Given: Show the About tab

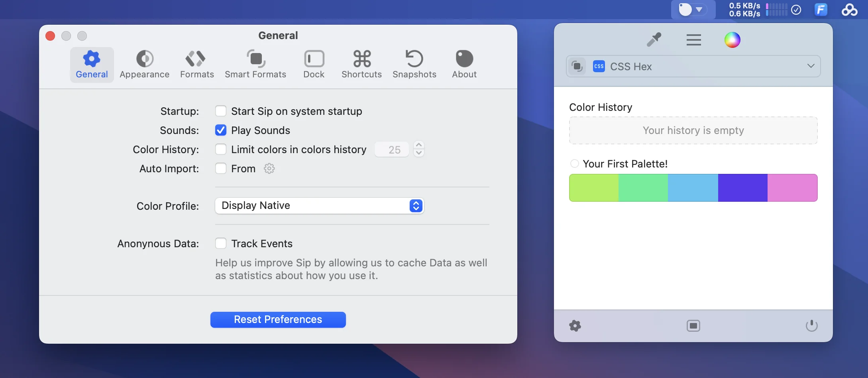Looking at the screenshot, I should pyautogui.click(x=464, y=65).
